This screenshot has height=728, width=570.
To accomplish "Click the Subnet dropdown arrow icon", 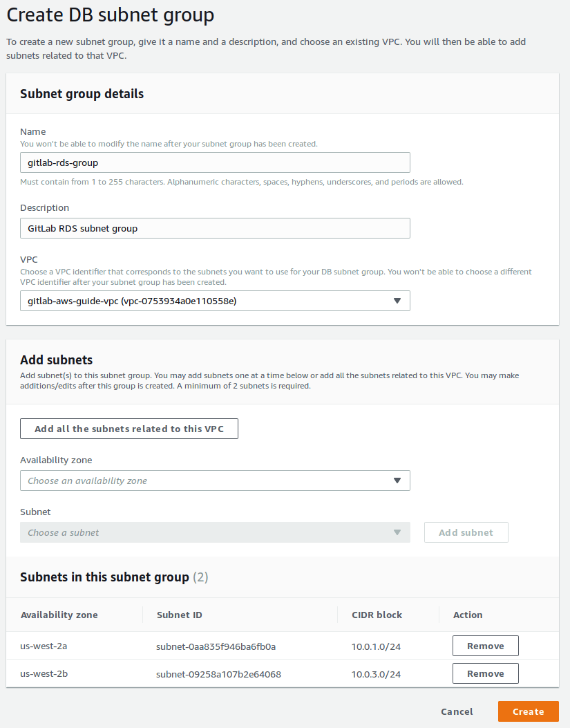I will (397, 532).
